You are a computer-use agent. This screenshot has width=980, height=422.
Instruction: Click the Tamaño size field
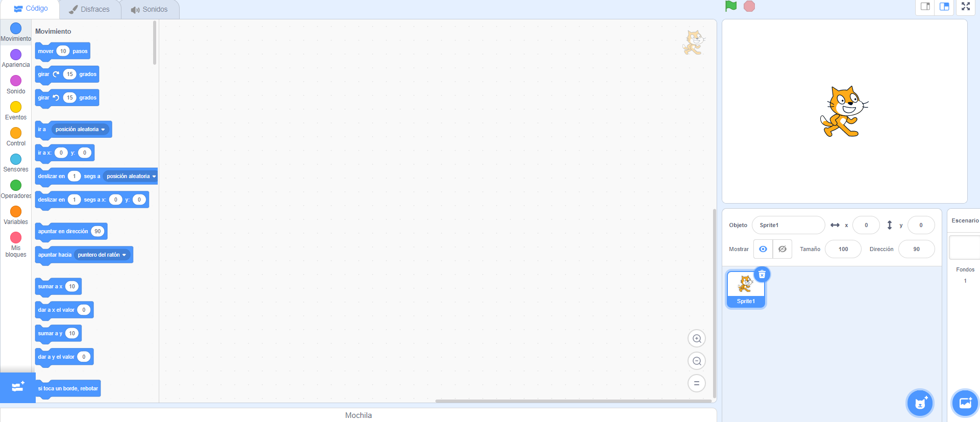pyautogui.click(x=843, y=249)
